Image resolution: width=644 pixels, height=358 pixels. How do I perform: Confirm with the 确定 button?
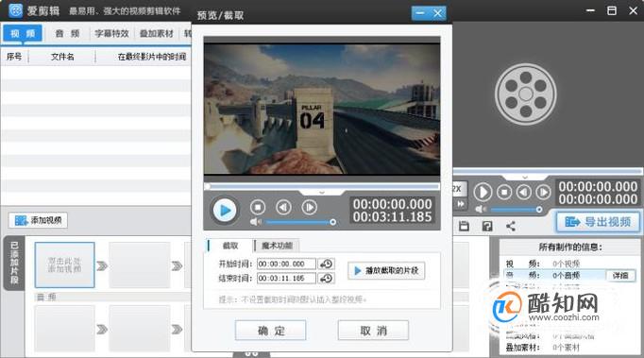click(270, 331)
